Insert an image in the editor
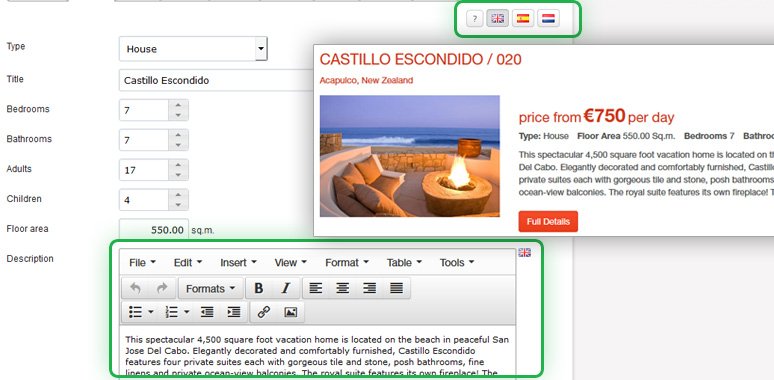Viewport: 774px width, 380px height. tap(291, 312)
